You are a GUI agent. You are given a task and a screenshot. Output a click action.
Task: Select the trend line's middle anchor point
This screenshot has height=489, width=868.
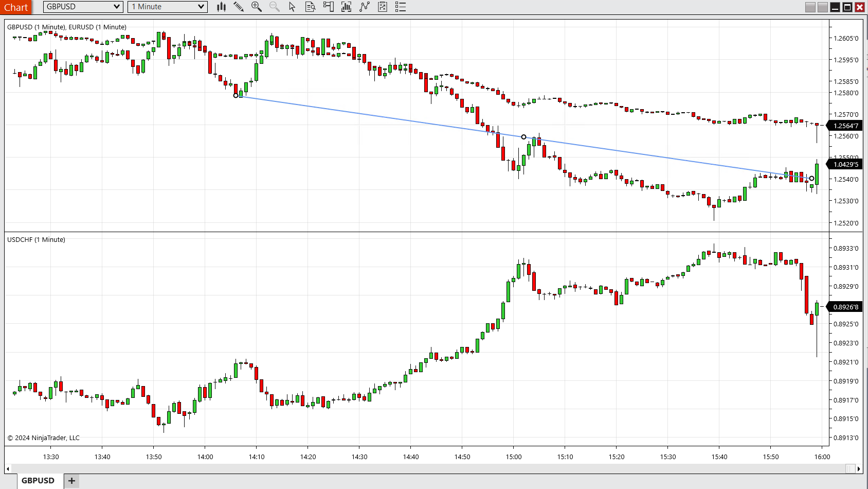(x=523, y=137)
